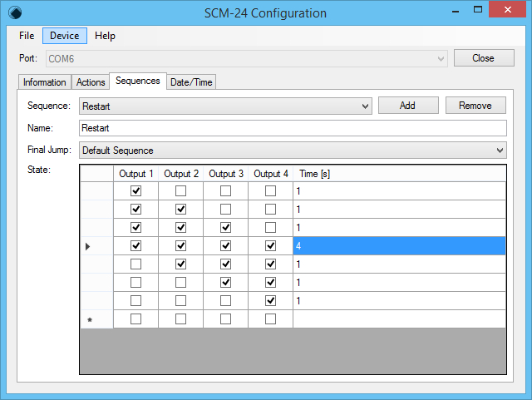Select the first state row via its header
This screenshot has height=400, width=532.
coord(96,190)
